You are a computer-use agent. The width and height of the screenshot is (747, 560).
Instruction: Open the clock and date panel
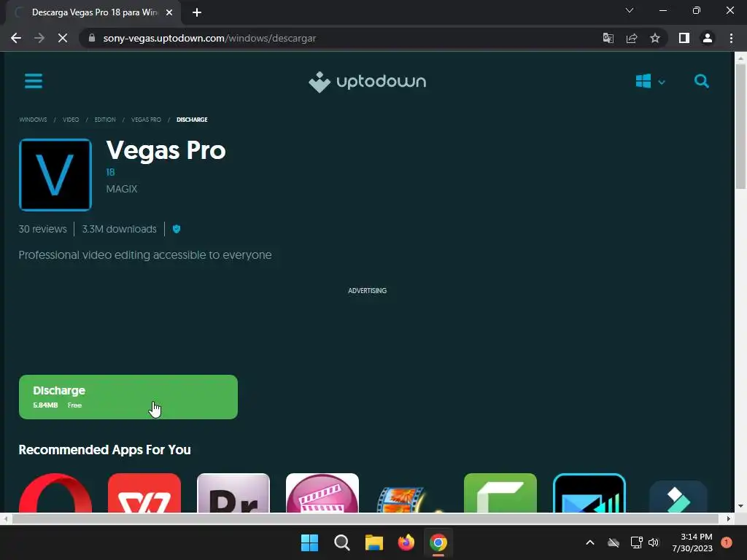[692, 542]
